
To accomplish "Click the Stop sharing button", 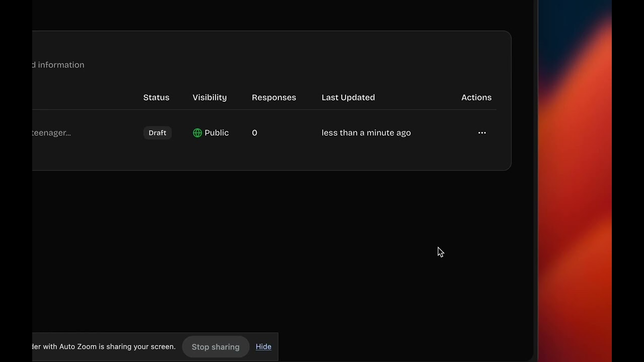I will tap(215, 347).
